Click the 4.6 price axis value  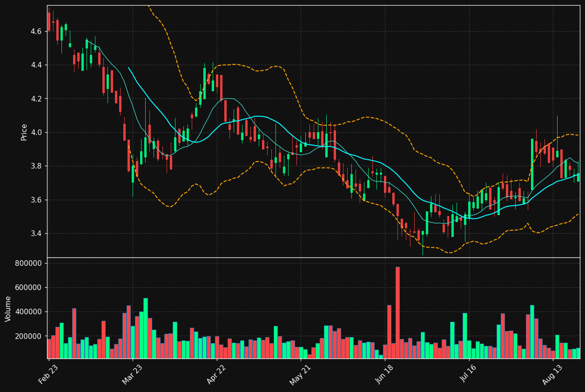36,32
